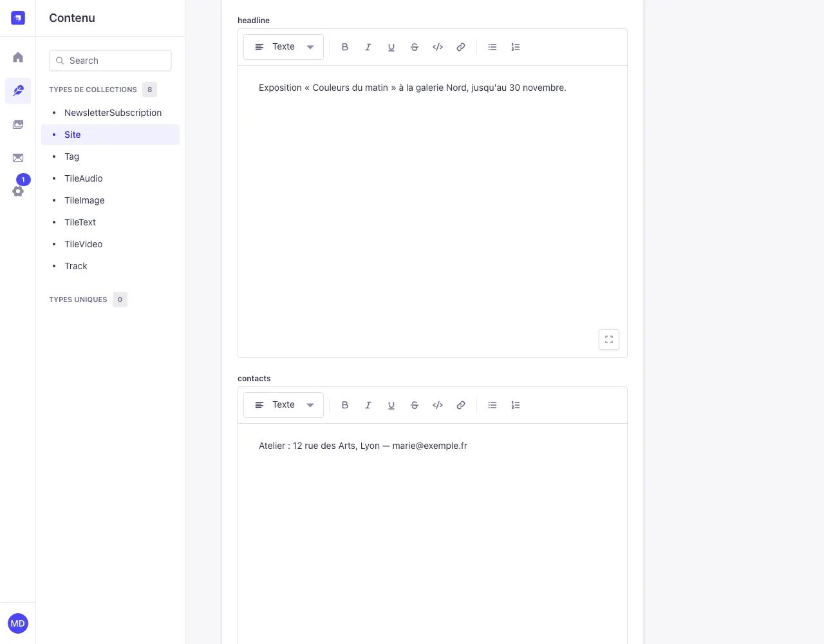The width and height of the screenshot is (824, 644).
Task: Open TileAudio collection type
Action: (x=110, y=178)
